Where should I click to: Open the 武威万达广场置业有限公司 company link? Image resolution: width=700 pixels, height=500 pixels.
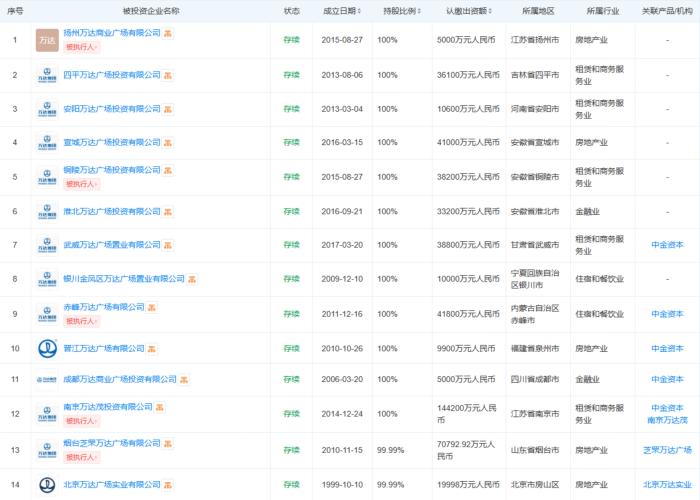112,245
